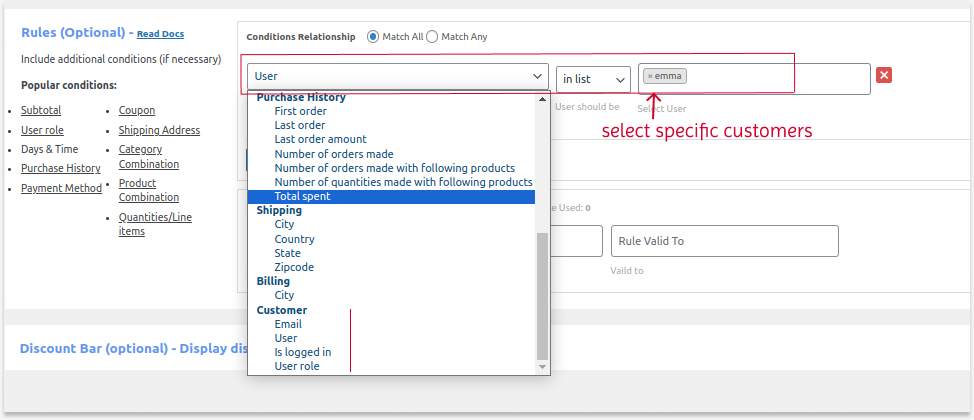
Task: Open the User condition type dropdown
Action: (398, 76)
